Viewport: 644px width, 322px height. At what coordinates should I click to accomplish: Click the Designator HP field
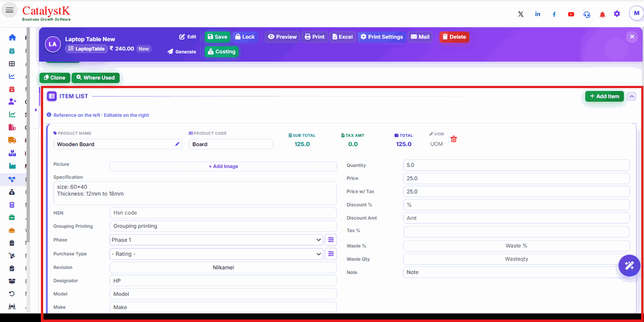(223, 281)
